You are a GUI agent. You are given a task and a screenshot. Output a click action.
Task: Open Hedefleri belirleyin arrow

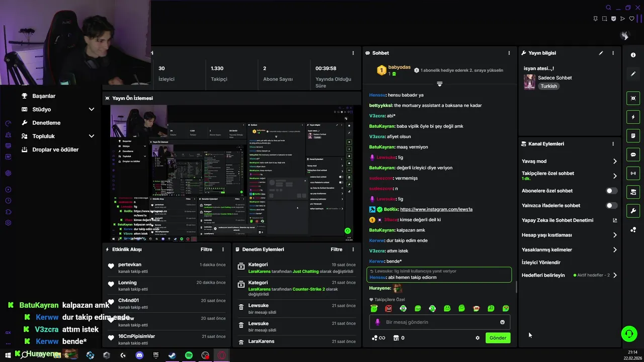[x=615, y=276]
